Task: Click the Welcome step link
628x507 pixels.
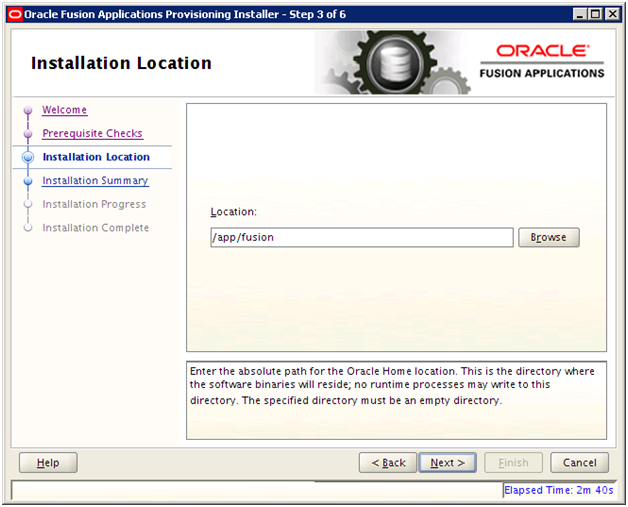Action: [x=64, y=110]
